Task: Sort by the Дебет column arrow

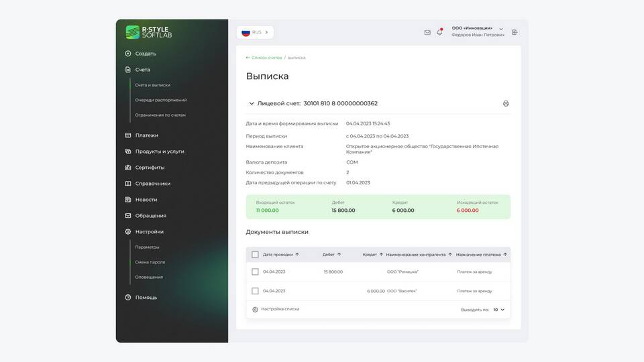Action: 339,255
